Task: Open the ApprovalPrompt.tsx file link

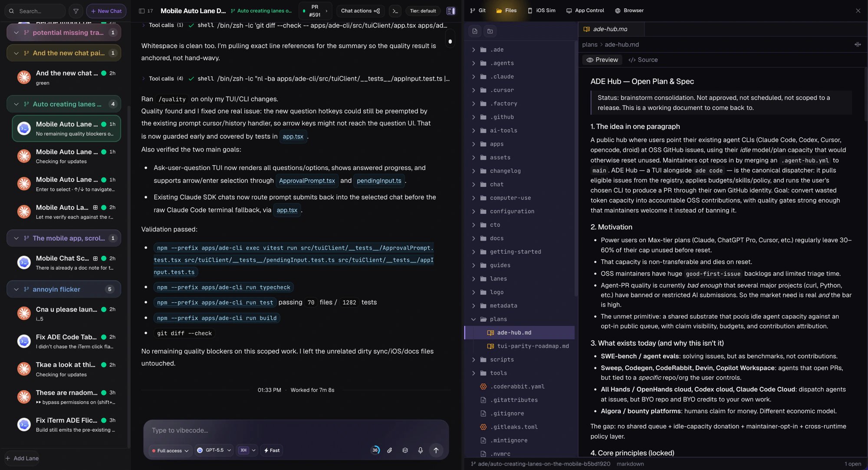Action: click(307, 181)
